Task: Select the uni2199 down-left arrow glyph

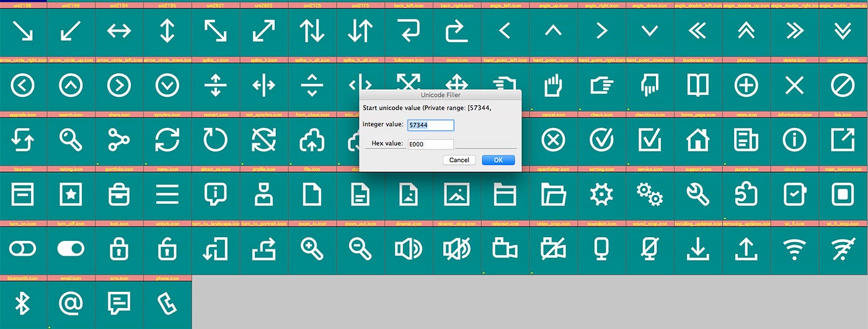Action: 71,31
